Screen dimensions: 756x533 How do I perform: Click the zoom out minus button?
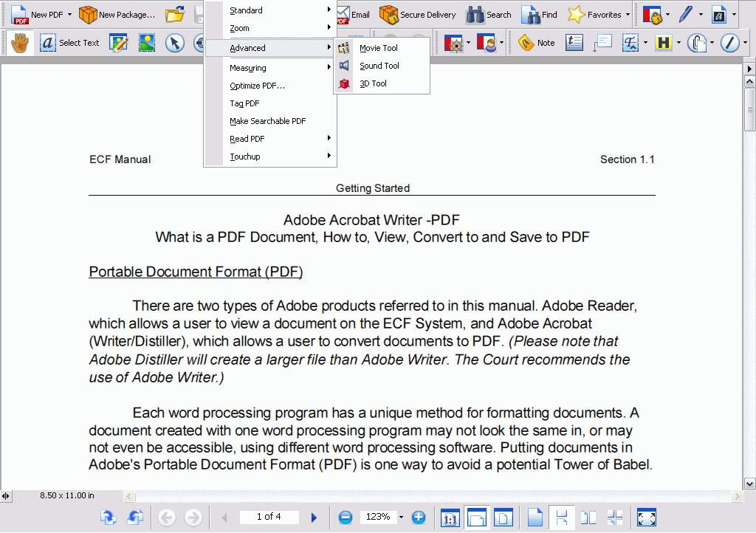pos(346,517)
